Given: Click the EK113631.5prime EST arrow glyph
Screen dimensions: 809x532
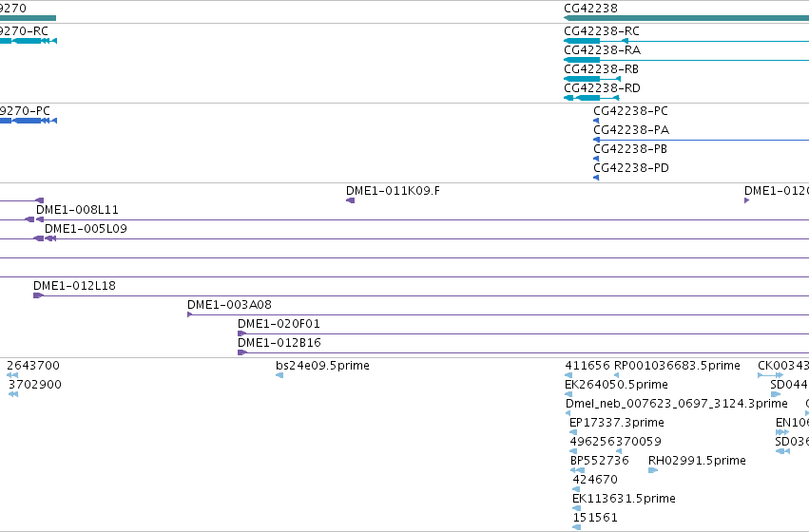Looking at the screenshot, I should [576, 509].
